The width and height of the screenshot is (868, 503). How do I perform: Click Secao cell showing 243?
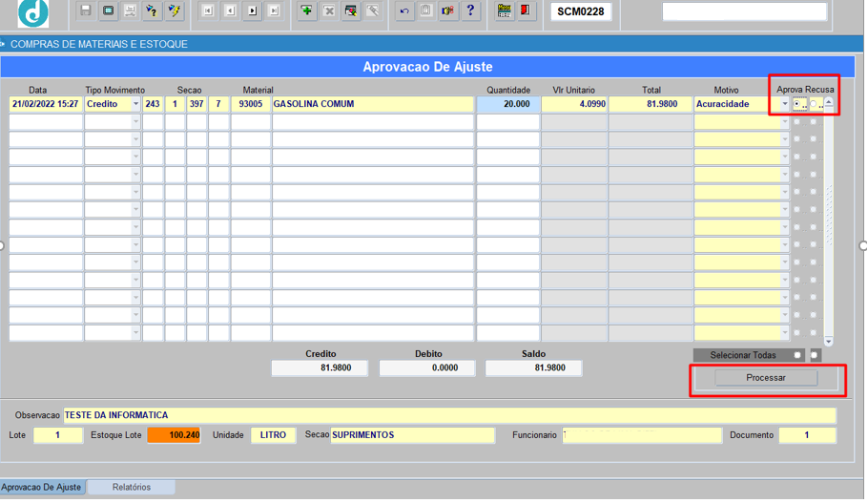tap(153, 104)
